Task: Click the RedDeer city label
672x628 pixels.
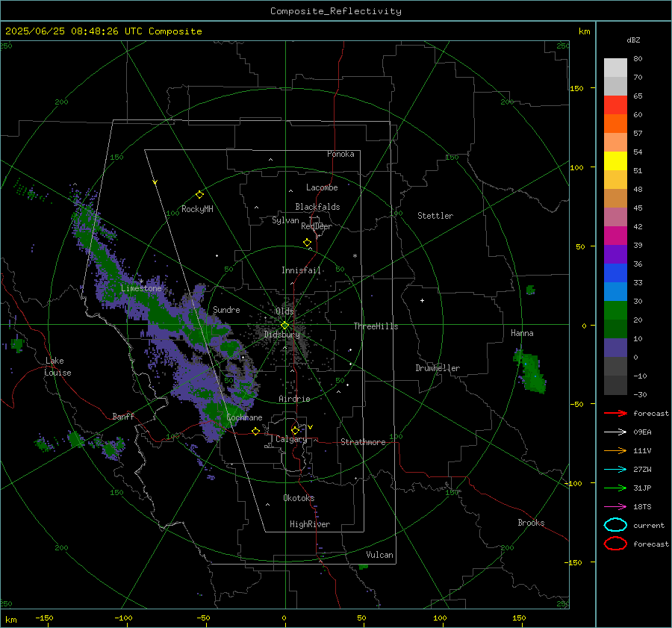Action: click(x=317, y=226)
